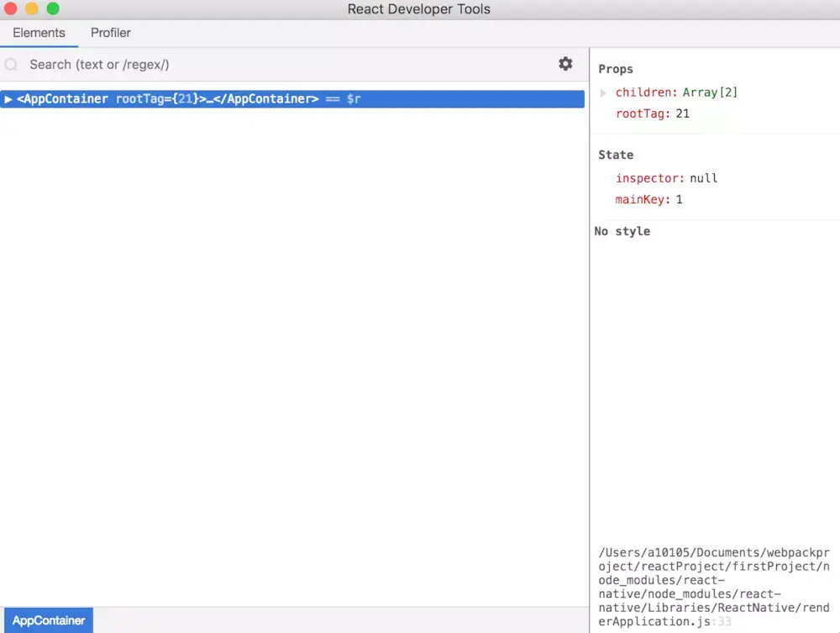
Task: Minimize window with yellow button
Action: click(32, 8)
